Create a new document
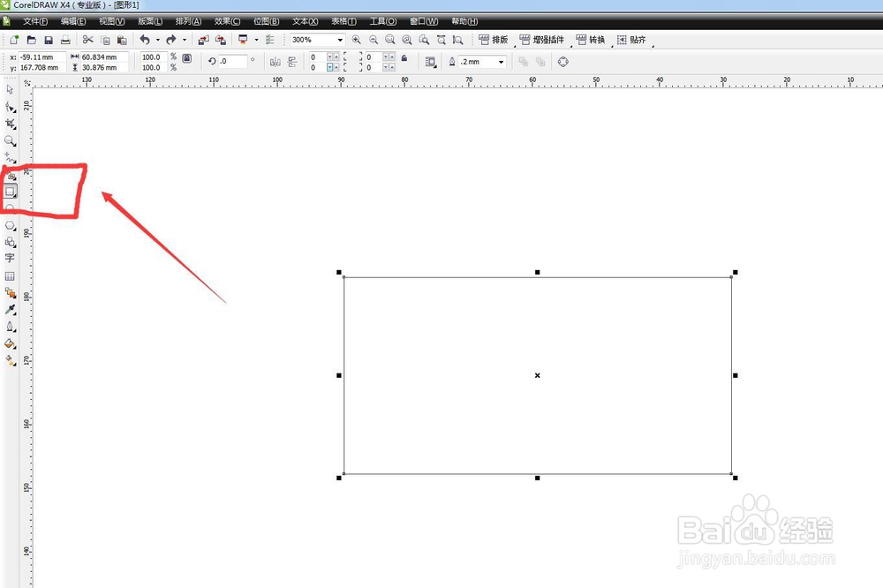 tap(15, 40)
